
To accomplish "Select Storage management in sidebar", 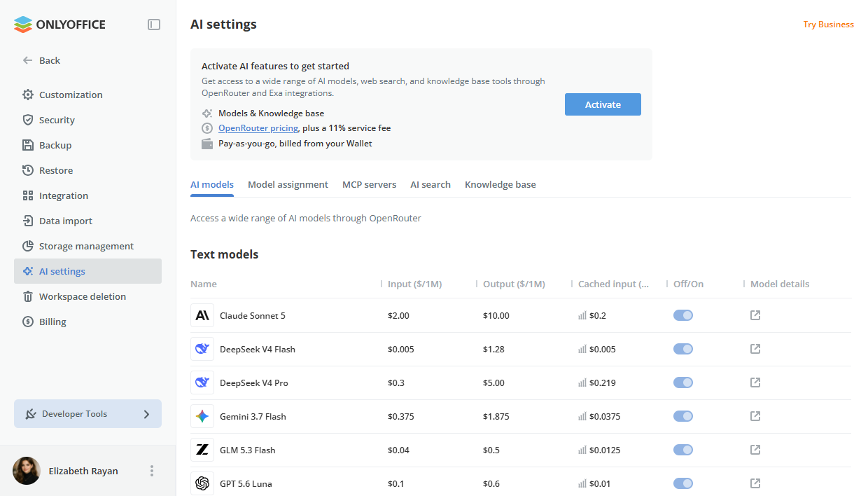I will [x=87, y=246].
